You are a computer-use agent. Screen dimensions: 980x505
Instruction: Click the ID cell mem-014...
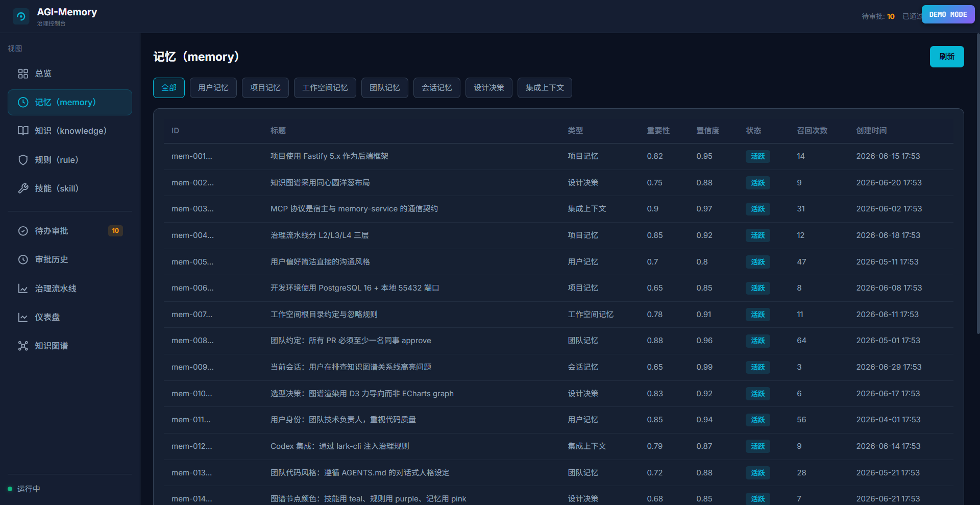point(192,499)
